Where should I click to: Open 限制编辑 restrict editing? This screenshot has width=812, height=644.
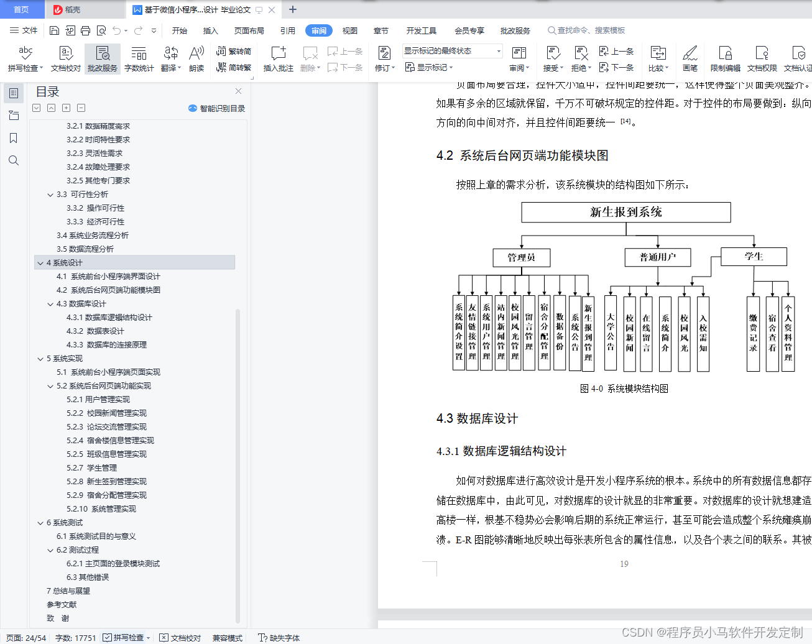click(726, 59)
